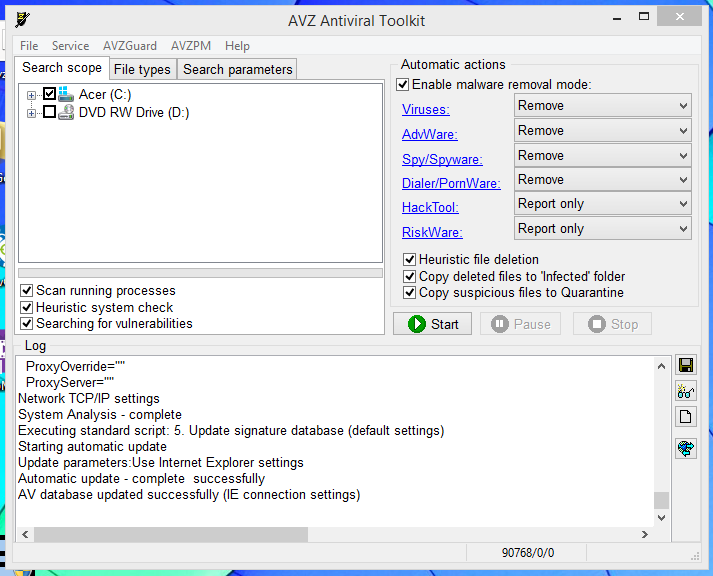Select the DVD RW Drive (D:) tree item label
This screenshot has width=713, height=576.
[134, 112]
